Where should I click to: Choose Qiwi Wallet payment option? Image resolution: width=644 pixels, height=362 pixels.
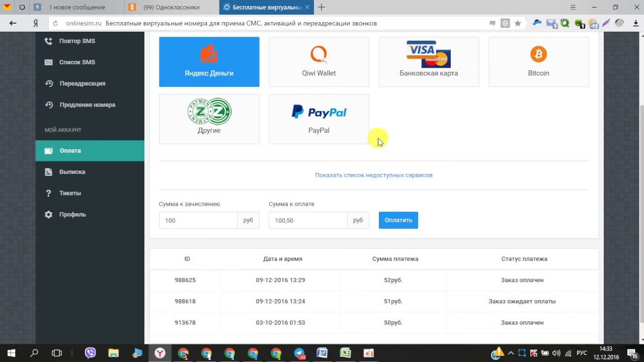(319, 62)
